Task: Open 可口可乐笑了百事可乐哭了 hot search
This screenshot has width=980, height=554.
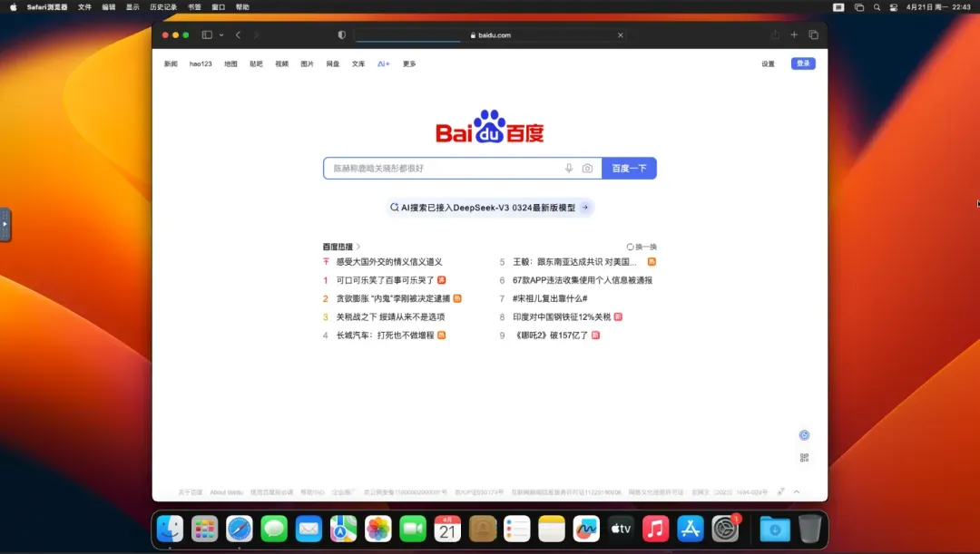Action: (385, 280)
